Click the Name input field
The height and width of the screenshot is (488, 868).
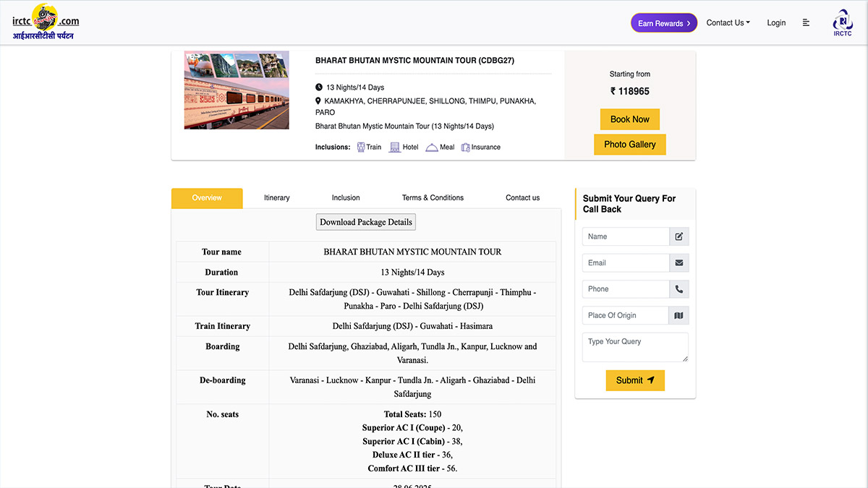(x=626, y=236)
